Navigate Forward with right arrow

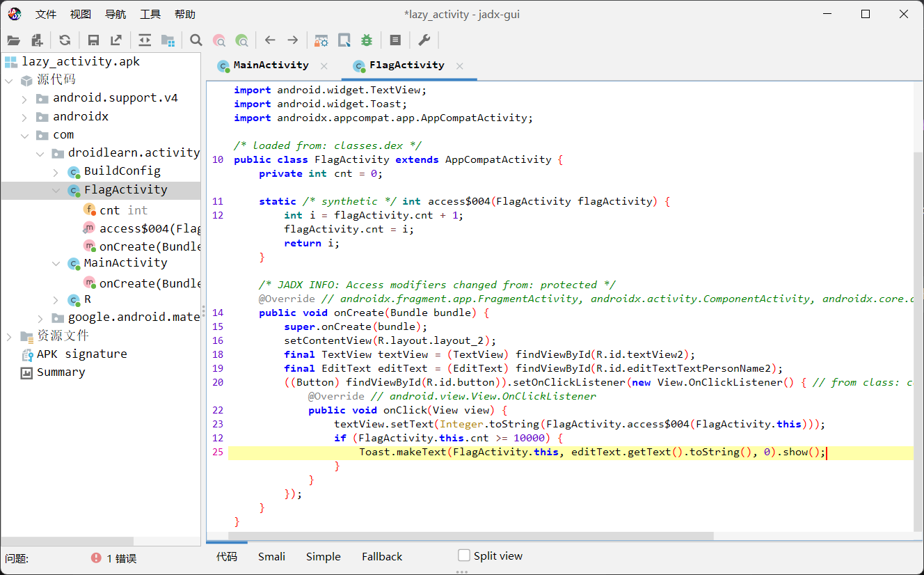(x=293, y=40)
